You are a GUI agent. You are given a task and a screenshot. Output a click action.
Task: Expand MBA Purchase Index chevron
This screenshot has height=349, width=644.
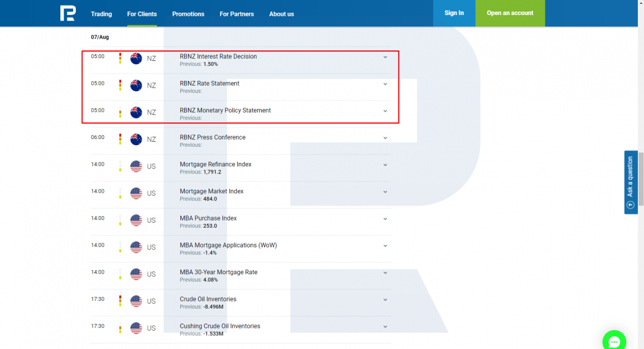pyautogui.click(x=385, y=219)
